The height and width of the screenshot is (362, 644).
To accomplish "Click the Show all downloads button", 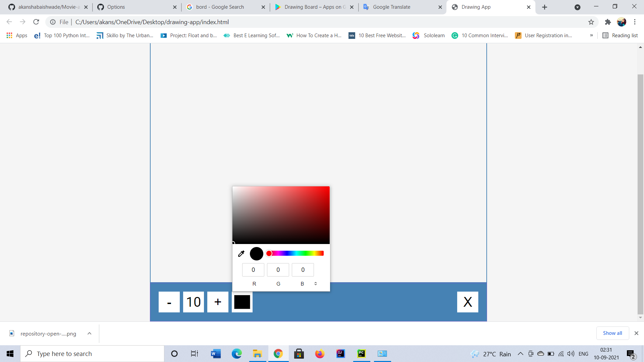I will (612, 333).
